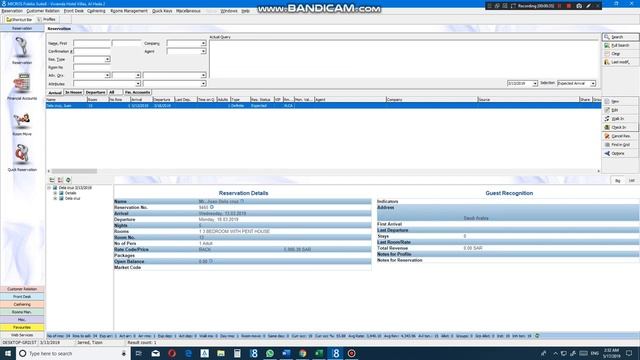Switch to the Departure tab

click(x=96, y=93)
